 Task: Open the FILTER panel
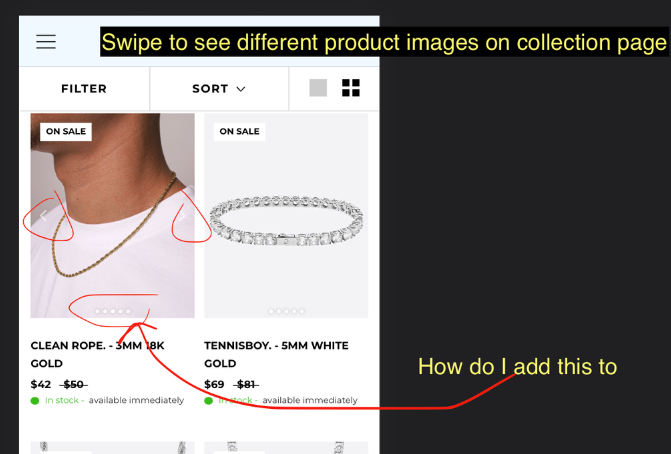(x=84, y=89)
